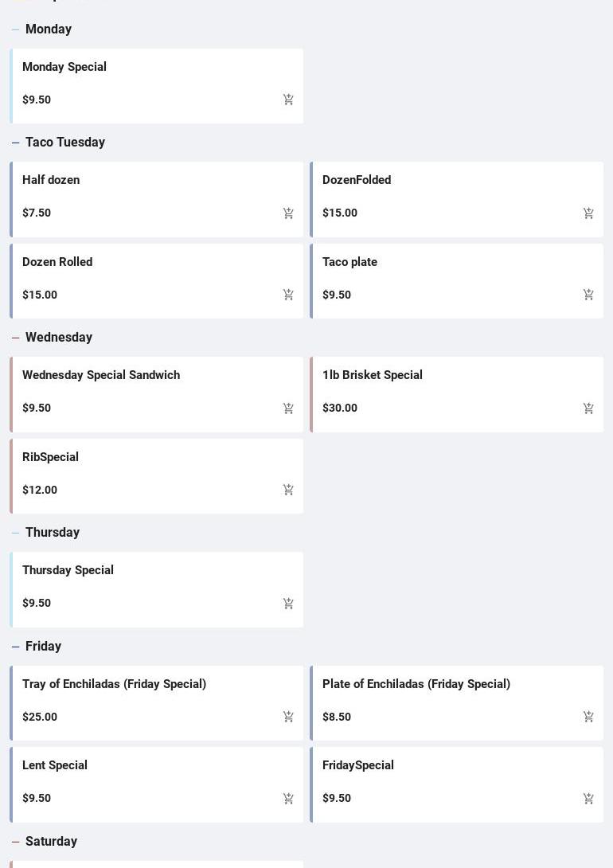Add Tray of Enchiladas to cart
613x868 pixels.
click(288, 717)
